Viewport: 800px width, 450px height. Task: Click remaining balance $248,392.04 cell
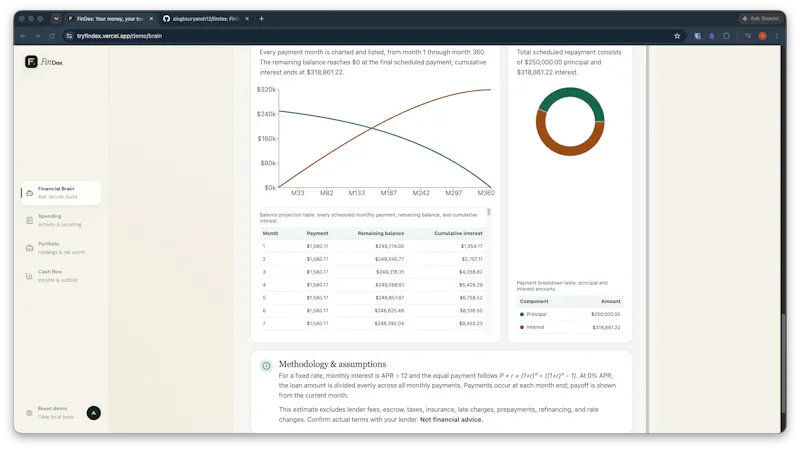(389, 323)
